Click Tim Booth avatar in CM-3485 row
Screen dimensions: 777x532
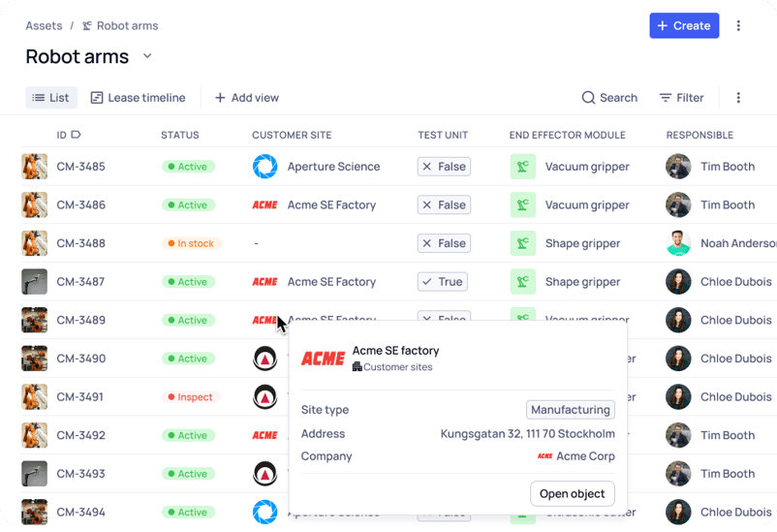[678, 166]
